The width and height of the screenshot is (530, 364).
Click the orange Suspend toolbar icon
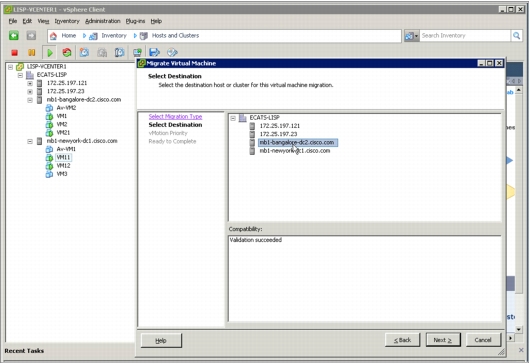click(31, 53)
